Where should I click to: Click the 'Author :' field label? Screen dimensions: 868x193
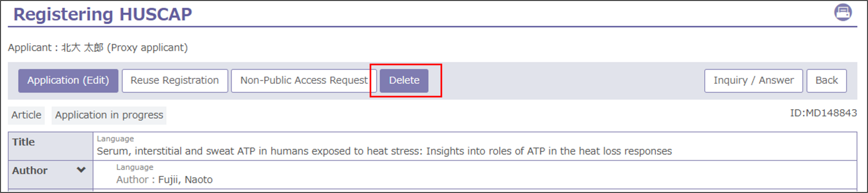click(x=135, y=179)
